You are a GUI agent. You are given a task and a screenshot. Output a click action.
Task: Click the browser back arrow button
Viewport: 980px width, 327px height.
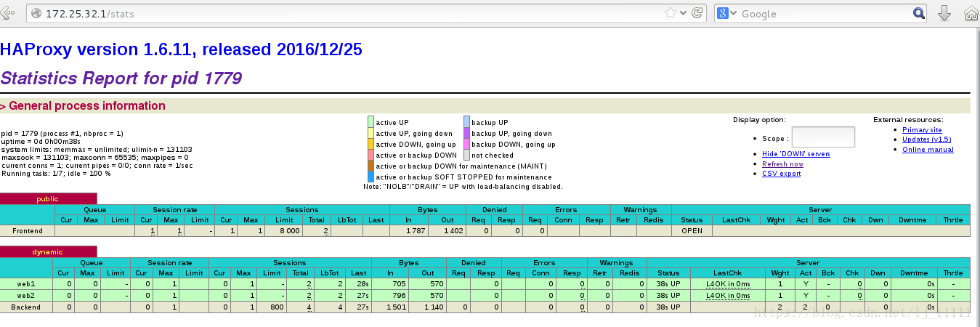(7, 13)
